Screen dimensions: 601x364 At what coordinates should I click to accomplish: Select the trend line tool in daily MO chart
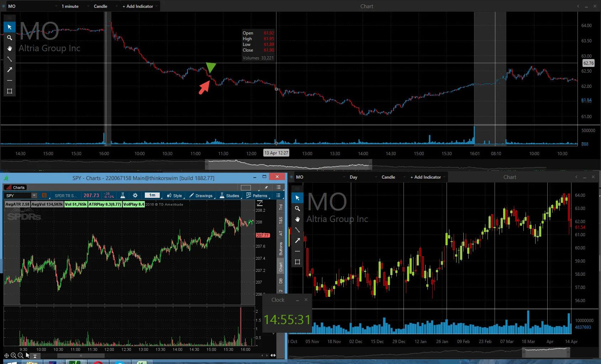click(297, 230)
